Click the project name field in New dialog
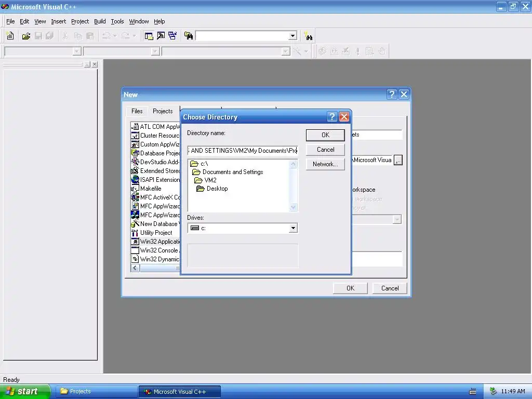 click(377, 135)
